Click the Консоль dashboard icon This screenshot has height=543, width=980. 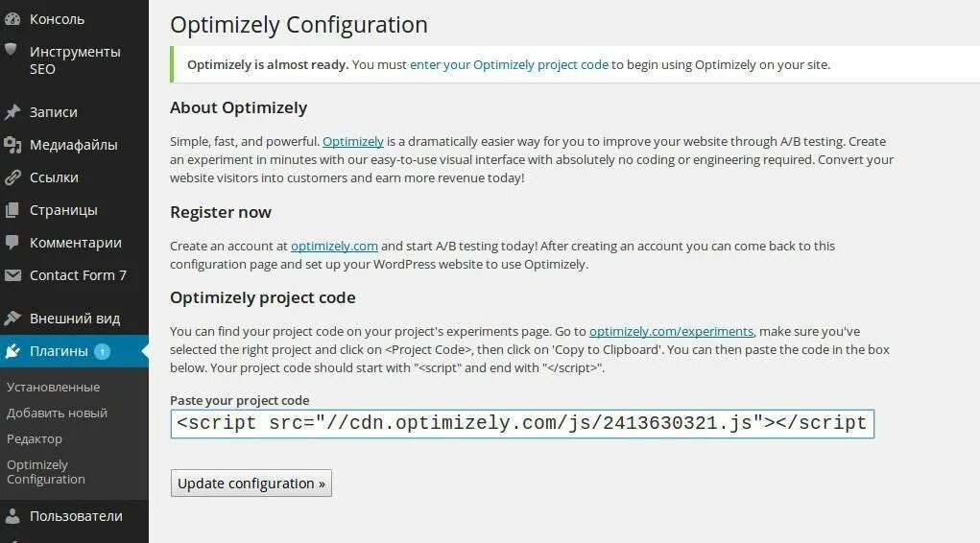pos(12,19)
